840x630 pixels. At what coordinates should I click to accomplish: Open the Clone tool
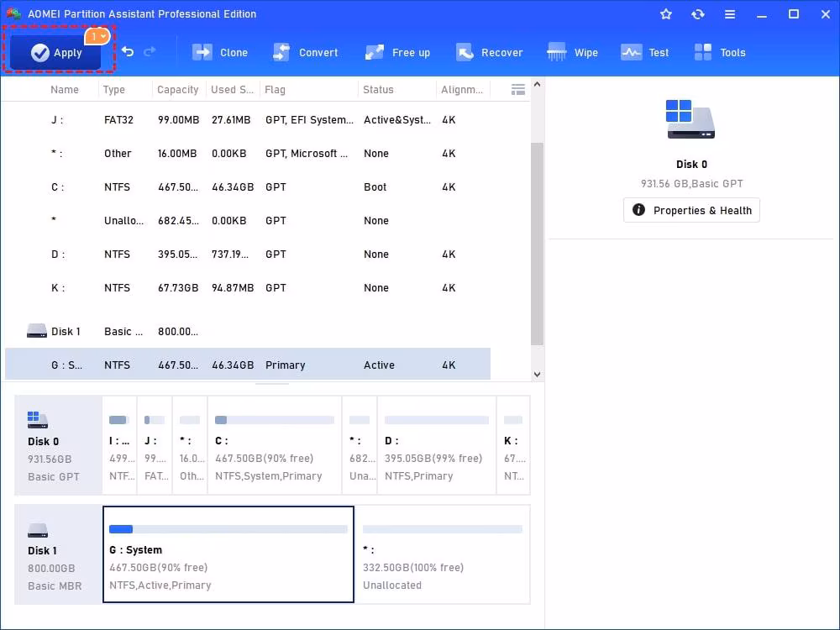220,52
